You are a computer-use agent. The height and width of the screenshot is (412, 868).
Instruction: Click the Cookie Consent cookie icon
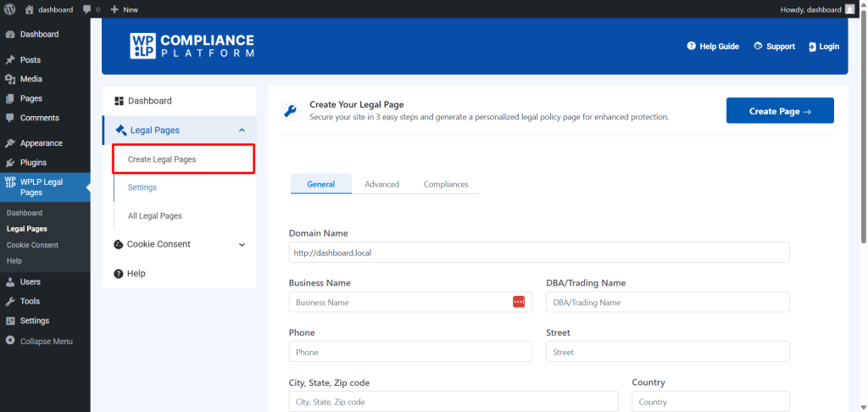point(118,244)
